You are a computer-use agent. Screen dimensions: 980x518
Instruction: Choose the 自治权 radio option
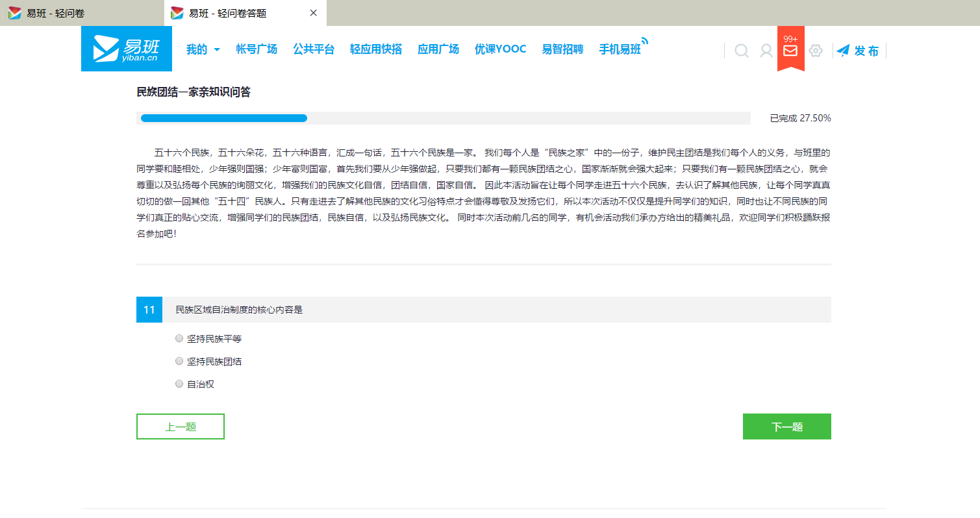179,384
